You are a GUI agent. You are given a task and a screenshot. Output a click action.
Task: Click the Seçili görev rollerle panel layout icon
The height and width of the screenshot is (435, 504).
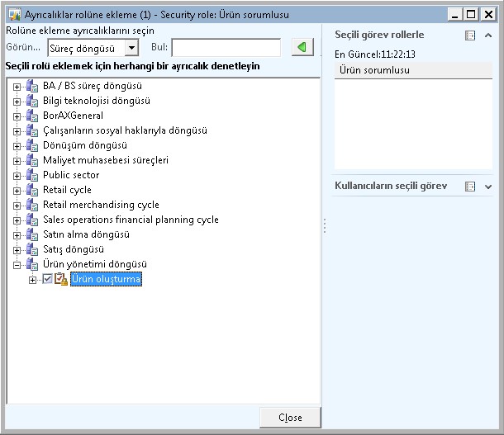tap(470, 35)
